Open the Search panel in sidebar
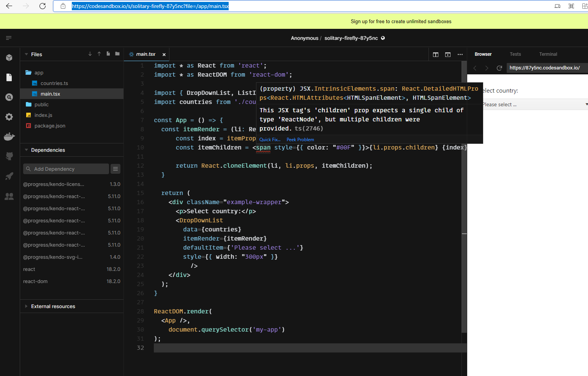 (9, 97)
